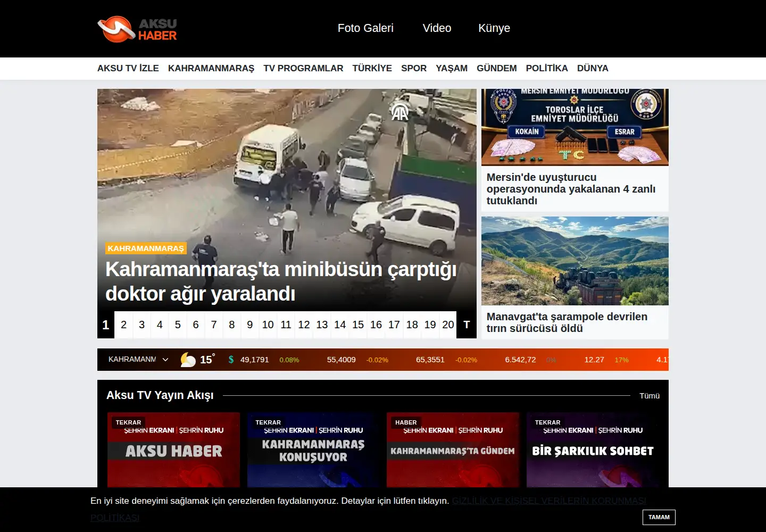Open the SPOR category

point(414,68)
